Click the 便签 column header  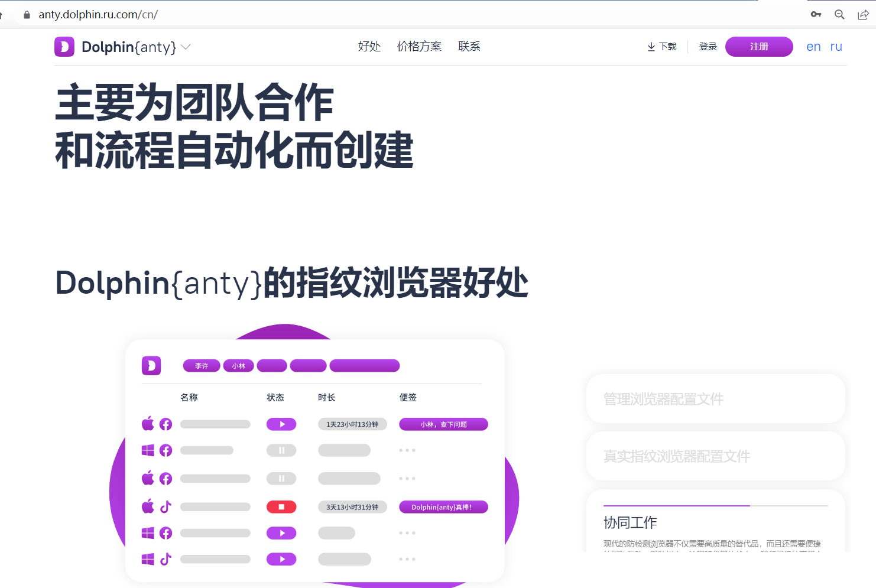tap(408, 397)
